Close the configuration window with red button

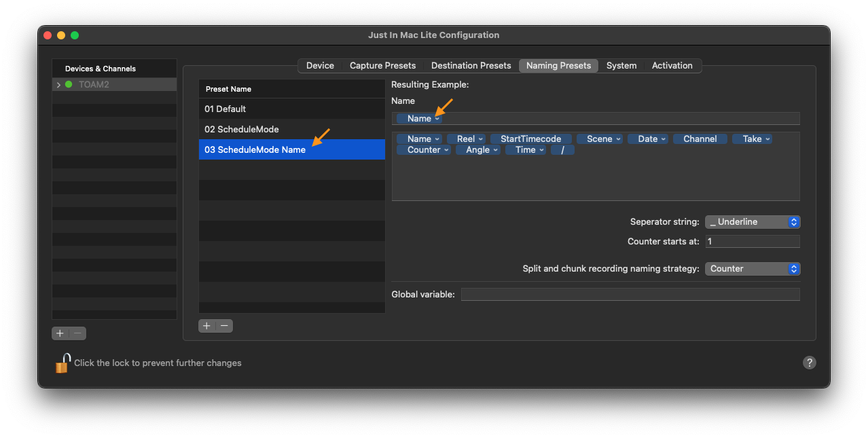pyautogui.click(x=48, y=35)
